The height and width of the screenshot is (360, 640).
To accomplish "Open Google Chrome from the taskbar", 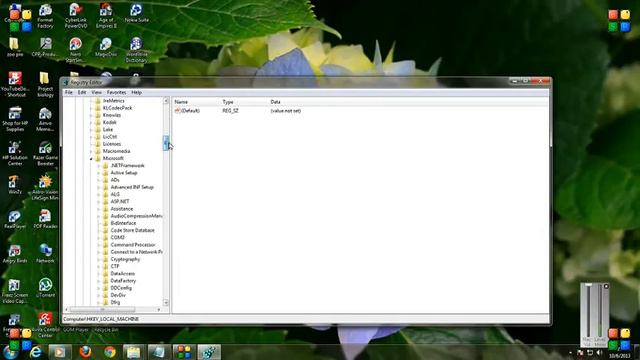I will 109,352.
